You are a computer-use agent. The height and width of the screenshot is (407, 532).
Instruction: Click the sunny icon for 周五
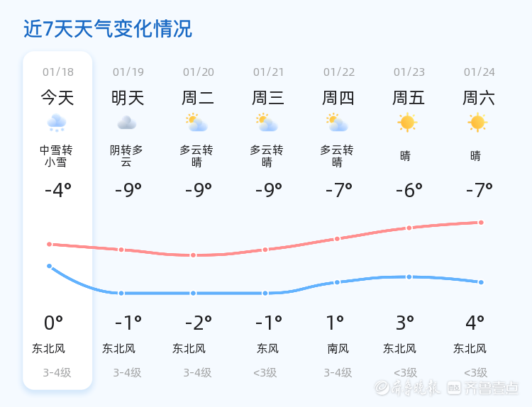click(x=407, y=123)
